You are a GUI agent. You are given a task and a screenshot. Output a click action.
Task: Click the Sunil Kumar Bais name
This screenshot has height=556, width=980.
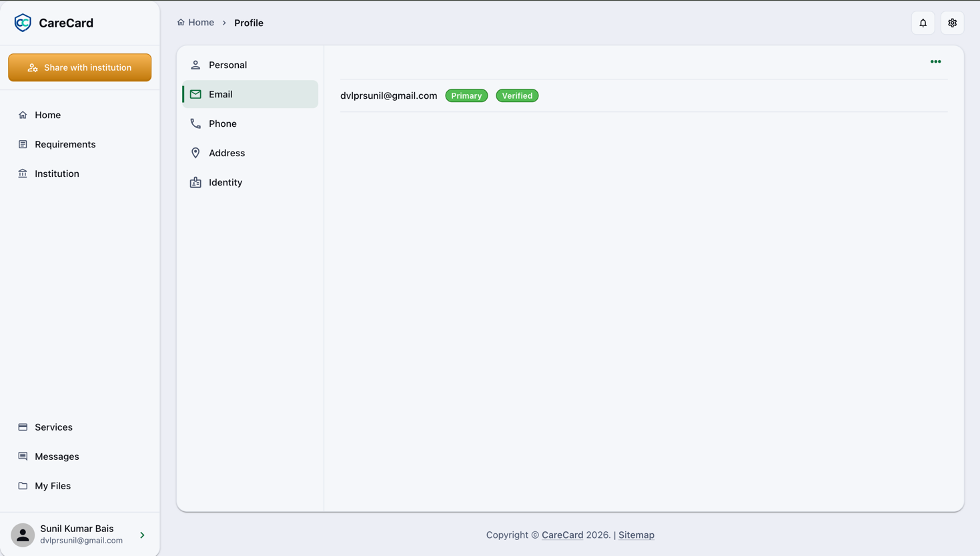(x=77, y=529)
